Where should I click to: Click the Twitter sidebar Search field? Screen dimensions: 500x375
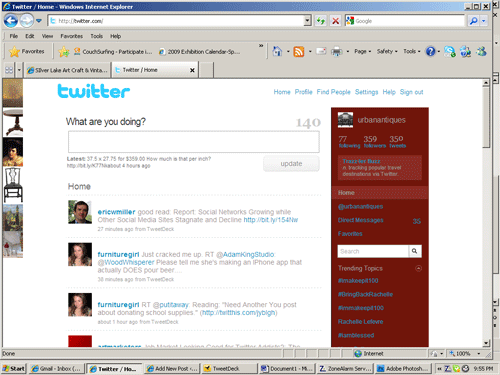point(373,251)
